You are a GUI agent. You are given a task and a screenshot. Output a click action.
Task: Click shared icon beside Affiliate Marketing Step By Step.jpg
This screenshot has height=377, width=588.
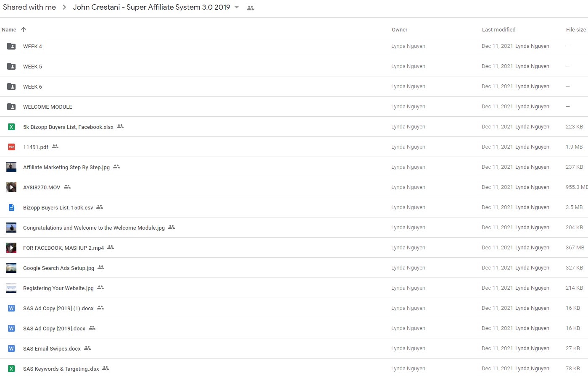coord(116,167)
